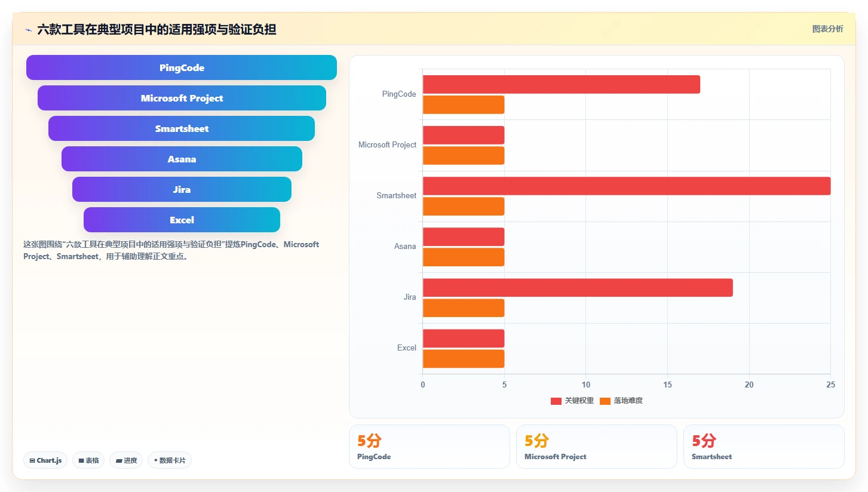Click the 进度 tag icon
The width and height of the screenshot is (868, 492).
[119, 461]
